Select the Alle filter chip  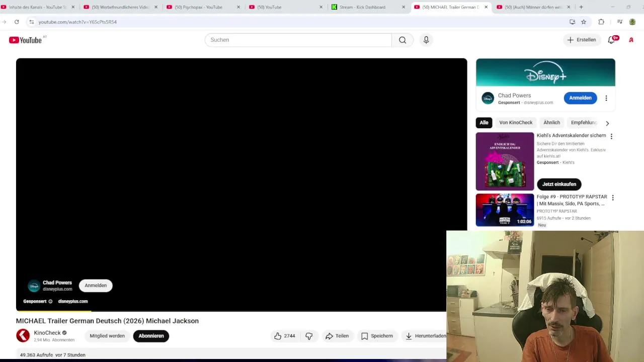pos(484,123)
